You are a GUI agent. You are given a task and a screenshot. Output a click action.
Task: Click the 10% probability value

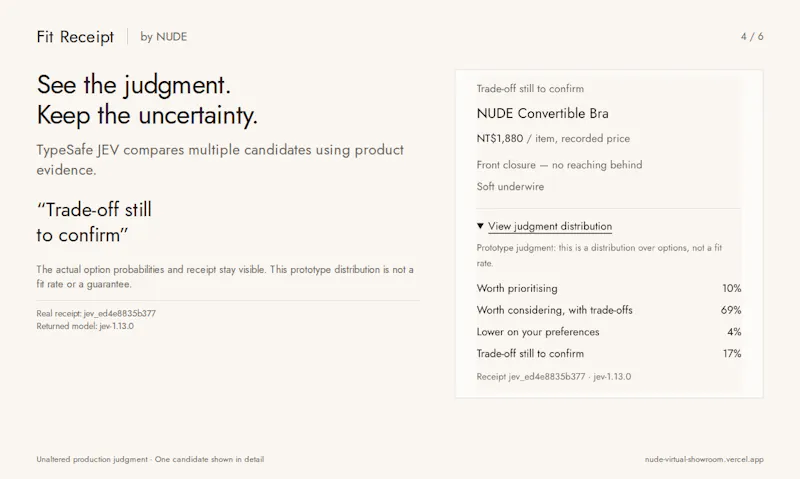(732, 288)
